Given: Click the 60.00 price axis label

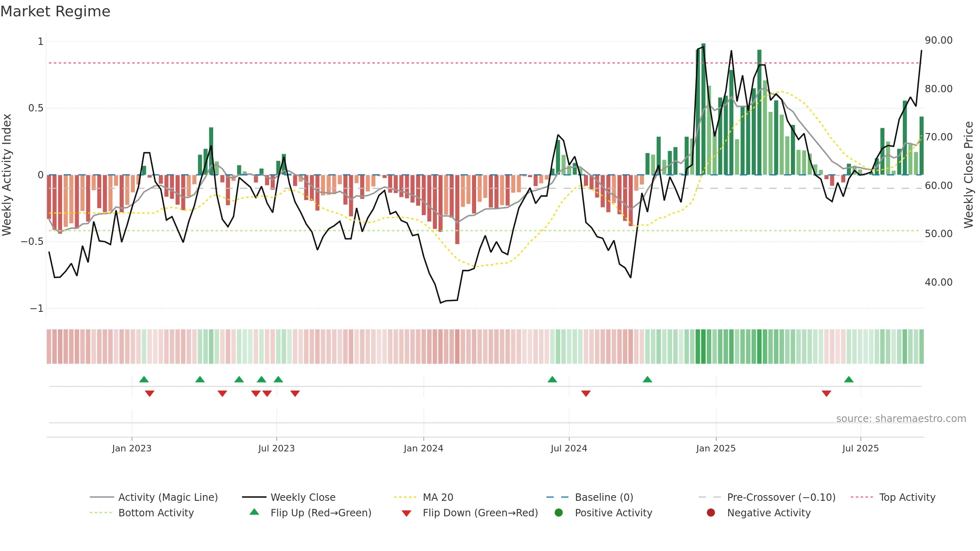Looking at the screenshot, I should coord(939,185).
